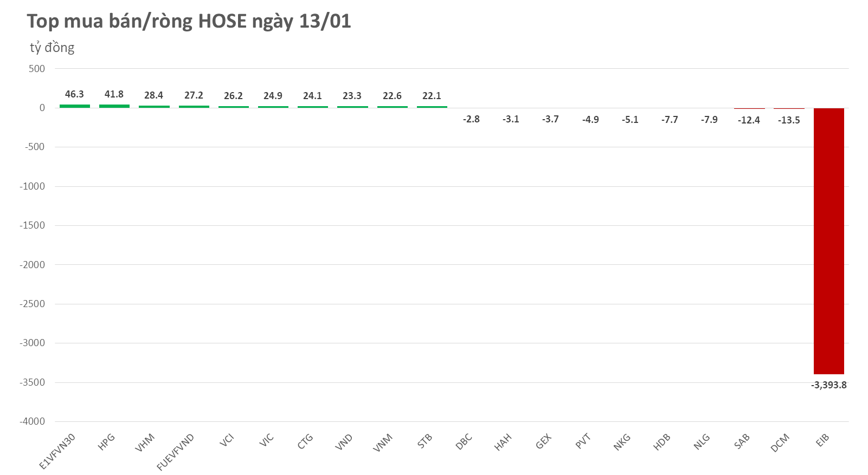Select the DBC ticker axis label

click(464, 441)
